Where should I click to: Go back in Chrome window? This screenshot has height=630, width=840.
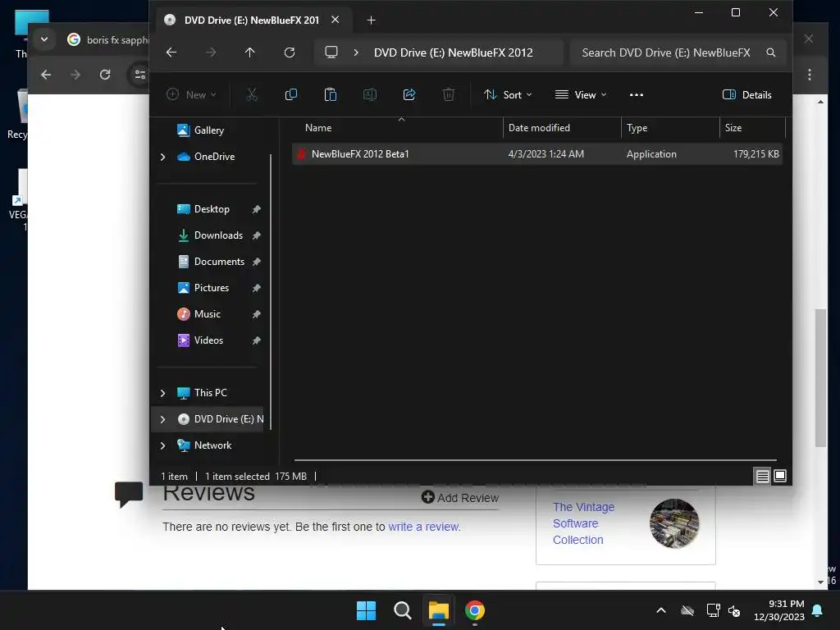(46, 75)
